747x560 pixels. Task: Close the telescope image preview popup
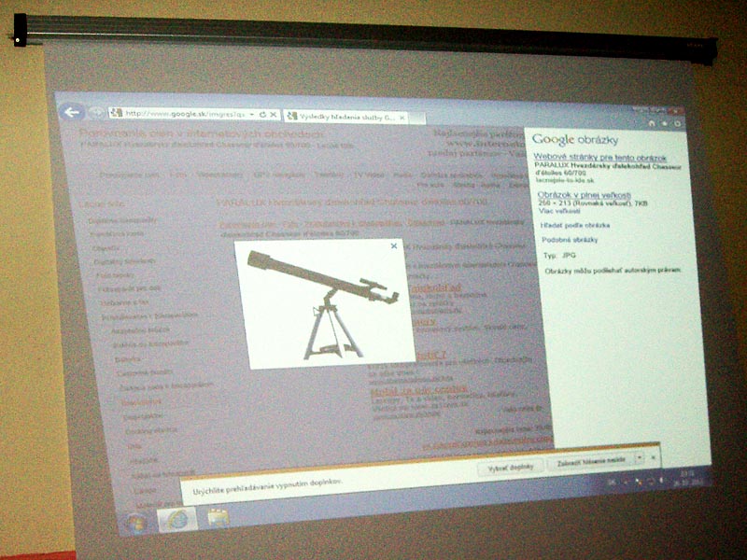(394, 246)
